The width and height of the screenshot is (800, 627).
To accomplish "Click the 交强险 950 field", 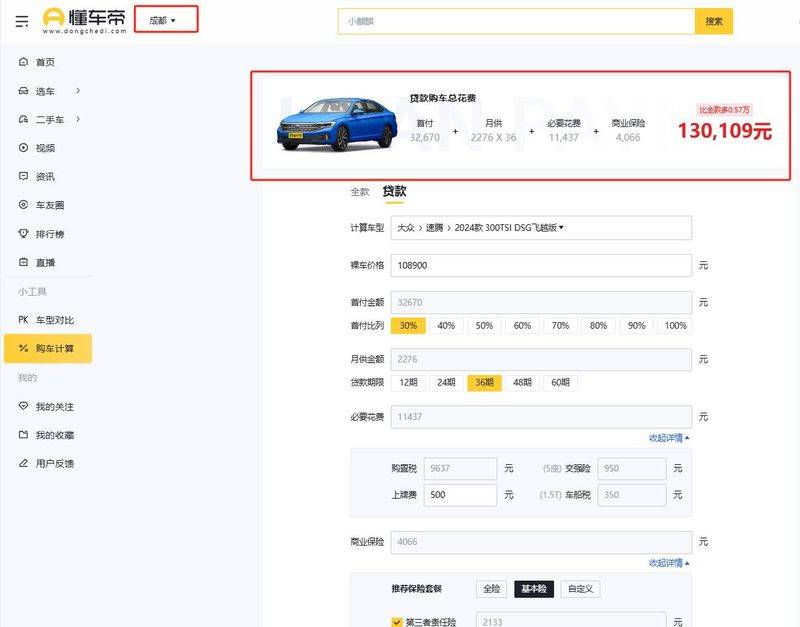I will (x=632, y=468).
